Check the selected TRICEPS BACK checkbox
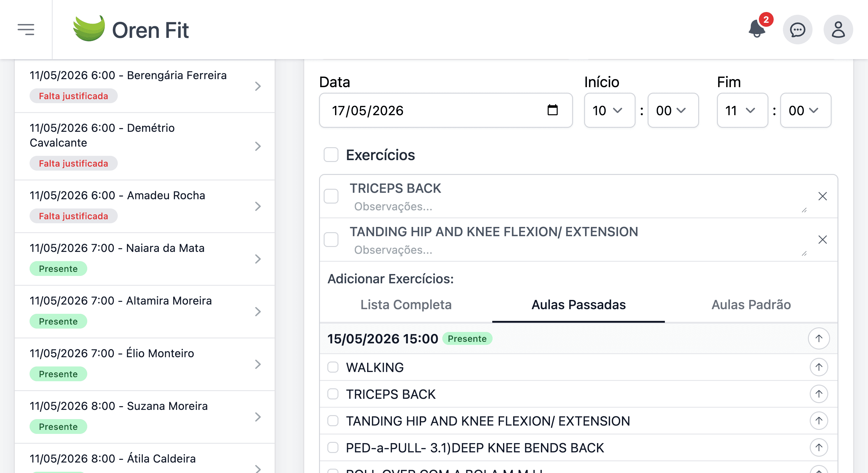Viewport: 868px width, 473px height. [x=330, y=196]
